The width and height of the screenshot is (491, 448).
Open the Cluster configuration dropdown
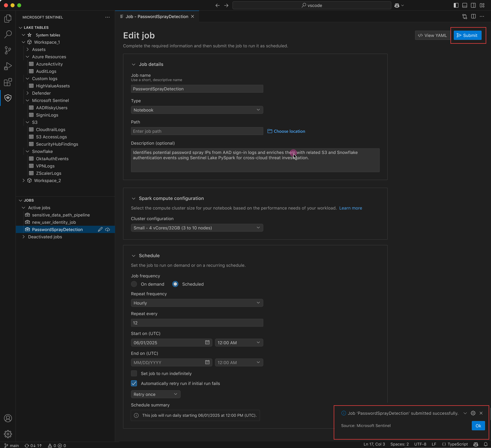tap(197, 228)
